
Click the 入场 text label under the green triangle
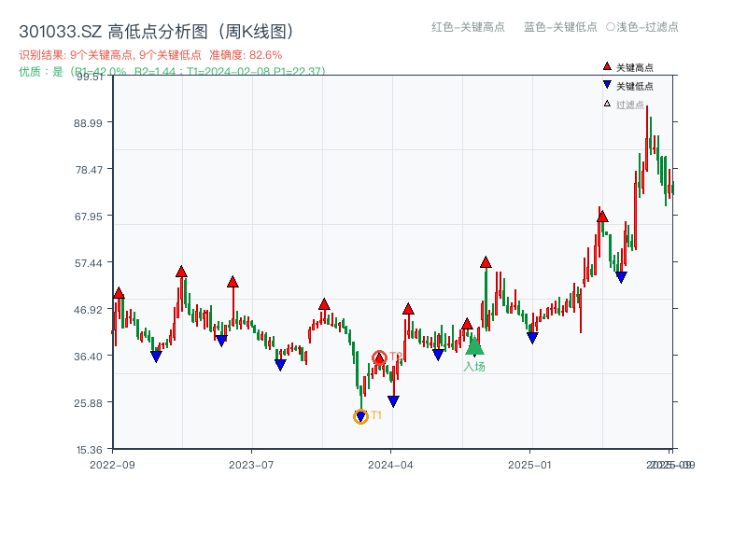point(474,366)
